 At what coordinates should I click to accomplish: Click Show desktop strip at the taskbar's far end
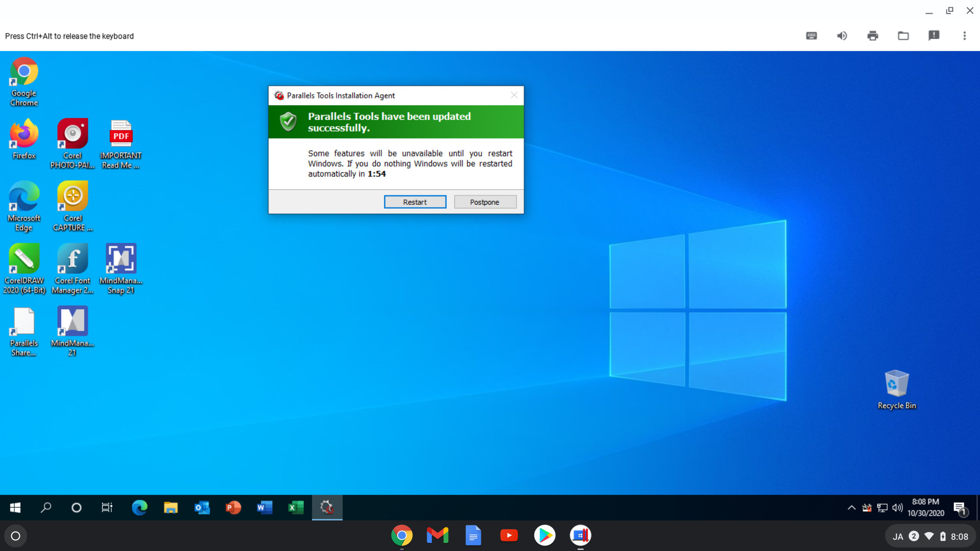coord(977,508)
